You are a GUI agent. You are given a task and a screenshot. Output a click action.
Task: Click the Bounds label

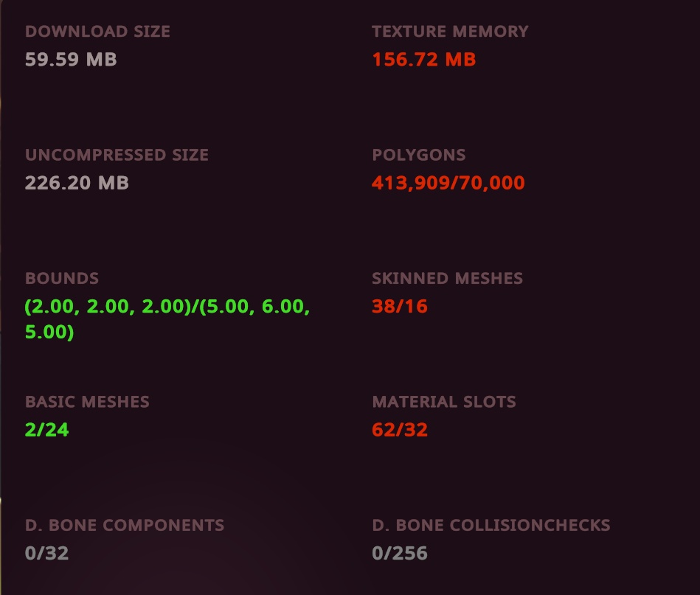pyautogui.click(x=62, y=278)
